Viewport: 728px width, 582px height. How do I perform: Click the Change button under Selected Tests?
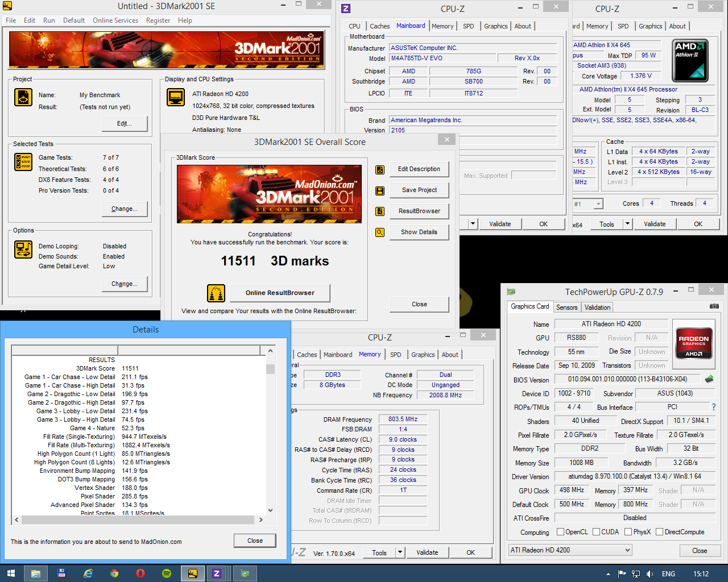pos(124,209)
